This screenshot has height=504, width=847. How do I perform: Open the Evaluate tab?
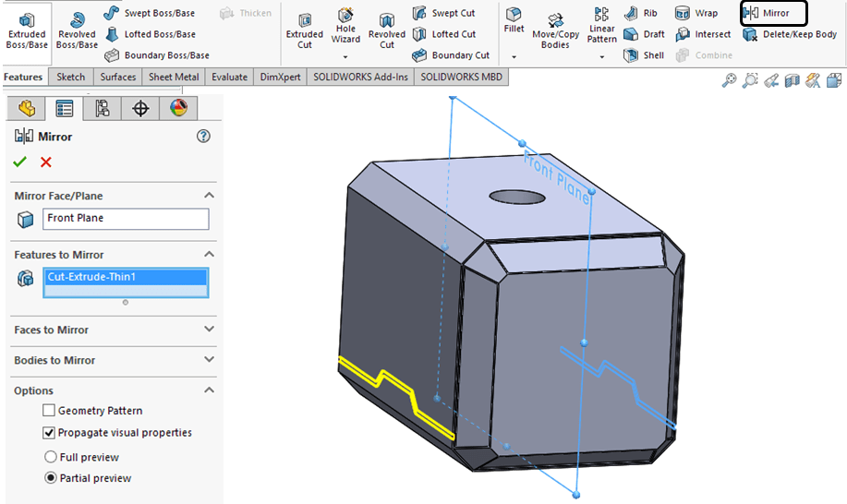[x=229, y=78]
